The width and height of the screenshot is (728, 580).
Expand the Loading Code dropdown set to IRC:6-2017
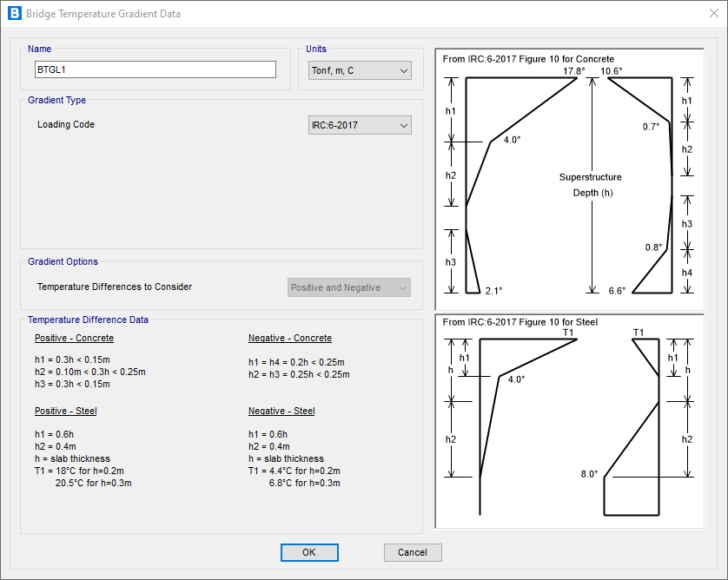pyautogui.click(x=360, y=125)
